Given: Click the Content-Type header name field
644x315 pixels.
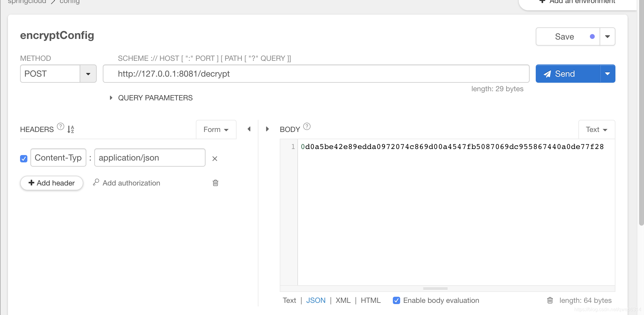Looking at the screenshot, I should [58, 157].
